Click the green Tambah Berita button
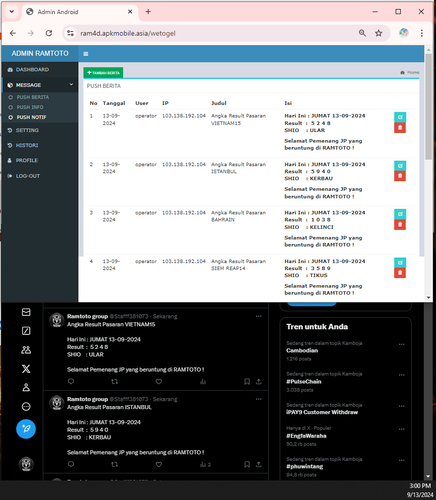The height and width of the screenshot is (500, 436). (x=103, y=73)
